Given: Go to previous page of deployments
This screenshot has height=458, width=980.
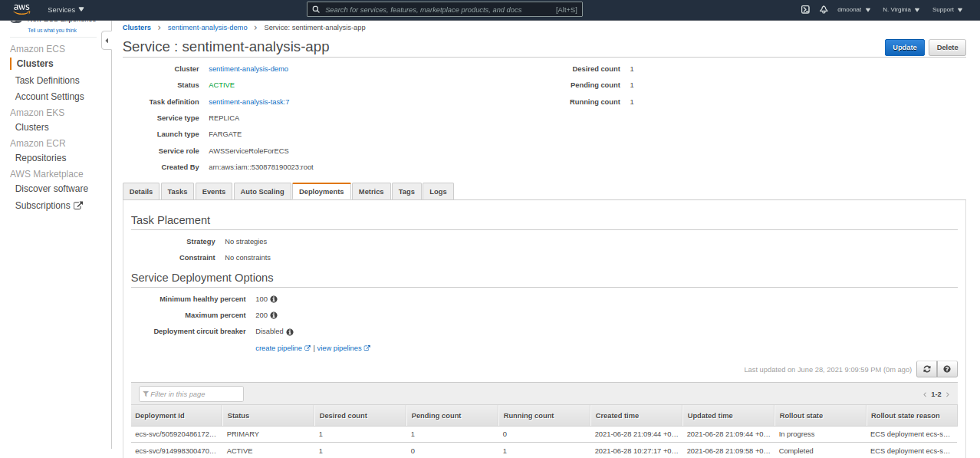Looking at the screenshot, I should pos(924,394).
